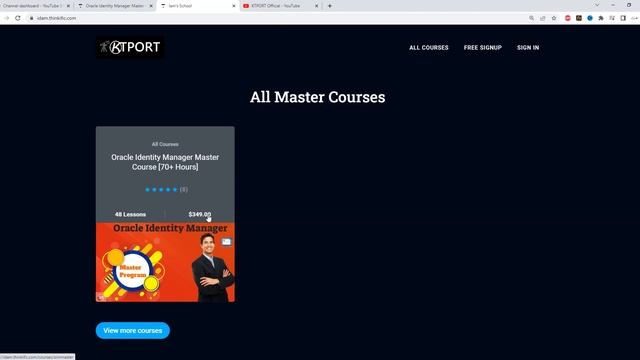Click the View more courses button
This screenshot has width=640, height=360.
[x=133, y=331]
